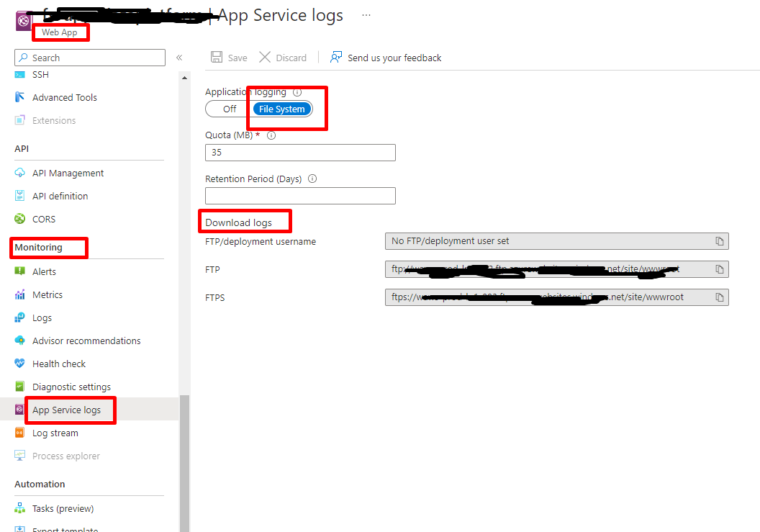Click the Advisor recommendations icon
760x532 pixels.
coord(19,341)
